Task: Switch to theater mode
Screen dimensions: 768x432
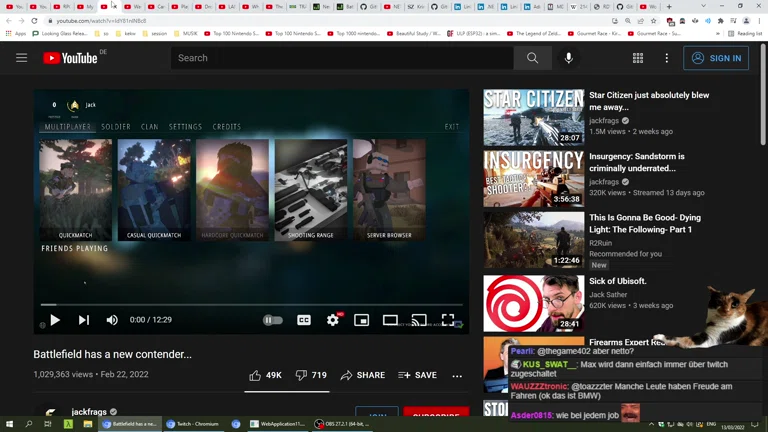Action: [x=390, y=320]
